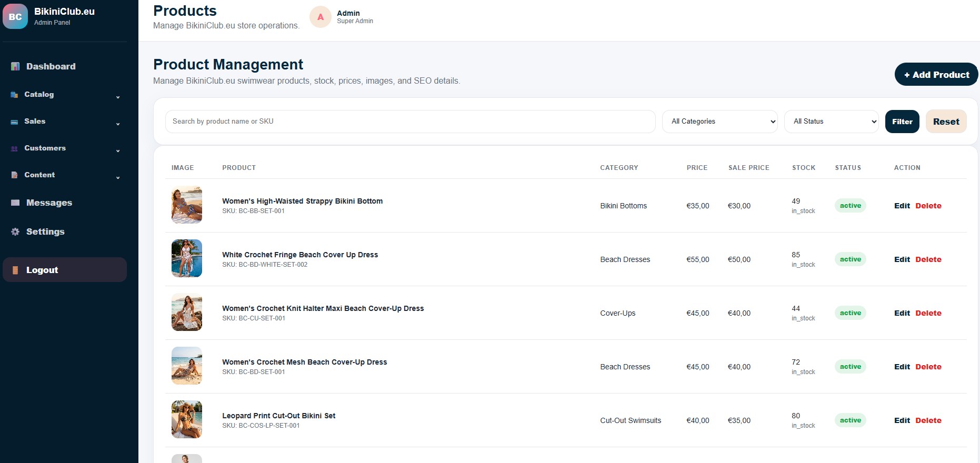
Task: Click the Catalog icon in sidebar
Action: tap(14, 95)
